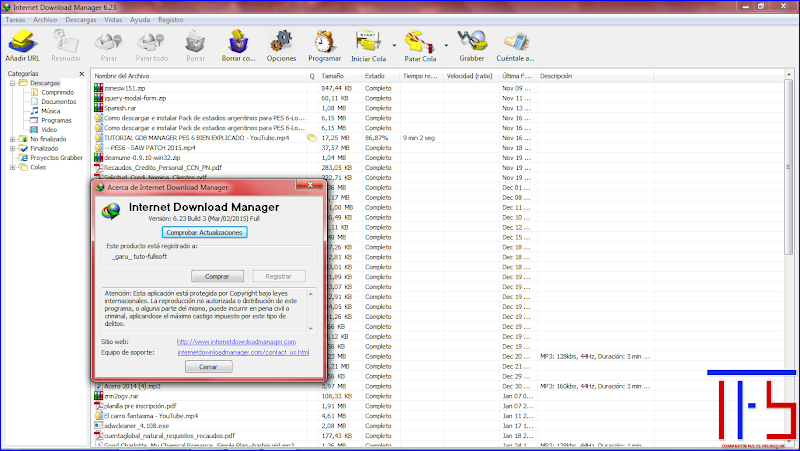Click the Reanudar toolbar icon

(x=66, y=42)
